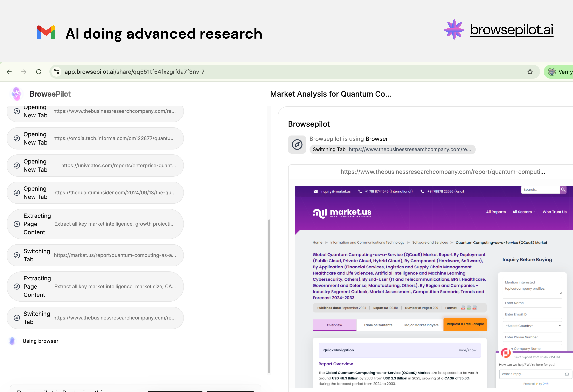Expand All Sectors dropdown menu

[524, 212]
